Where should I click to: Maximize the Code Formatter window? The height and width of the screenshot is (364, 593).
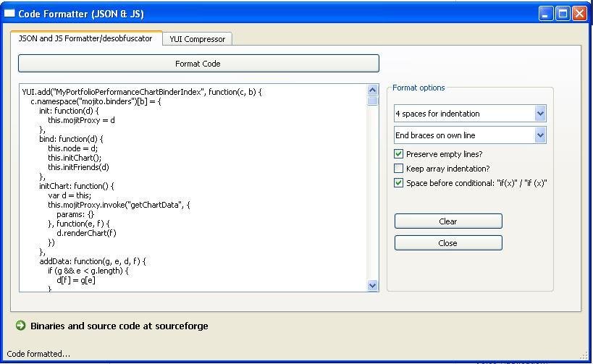click(x=563, y=13)
